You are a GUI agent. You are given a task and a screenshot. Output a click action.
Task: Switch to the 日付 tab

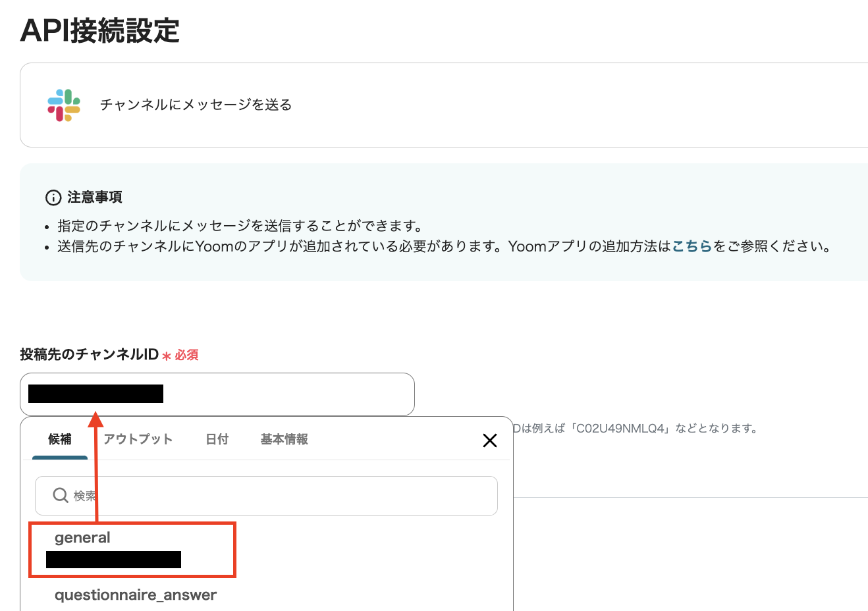coord(217,438)
